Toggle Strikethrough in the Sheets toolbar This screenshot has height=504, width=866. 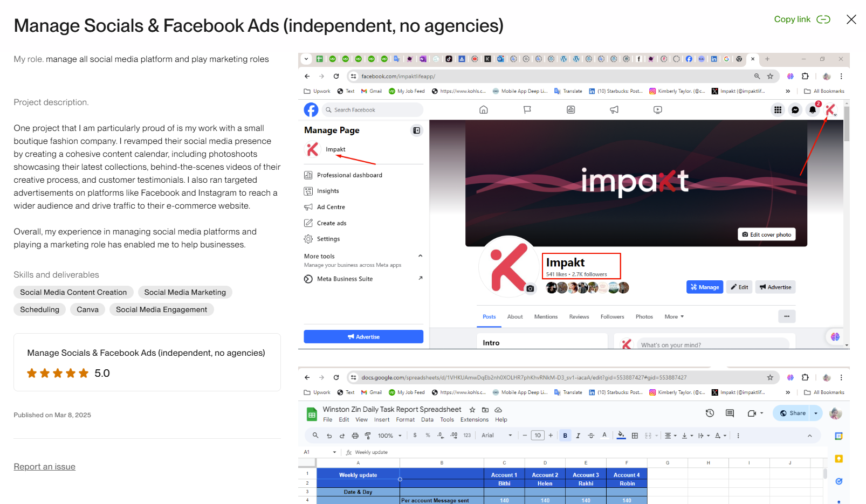click(591, 436)
